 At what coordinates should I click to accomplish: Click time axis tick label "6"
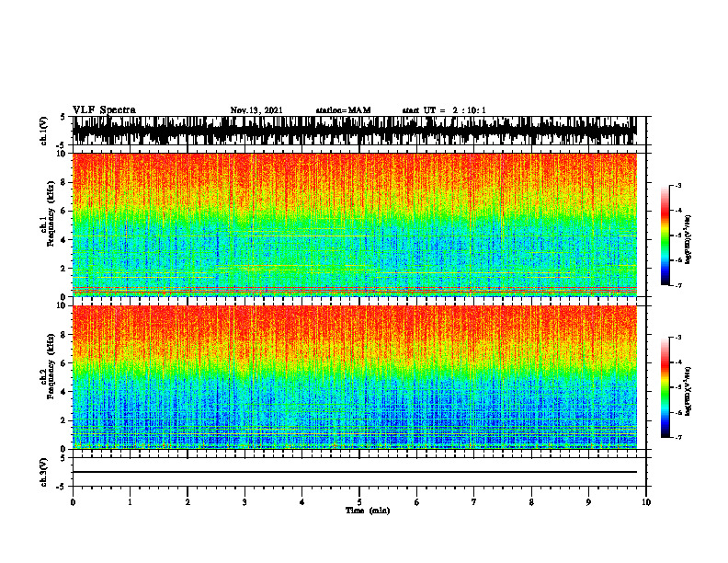click(417, 502)
